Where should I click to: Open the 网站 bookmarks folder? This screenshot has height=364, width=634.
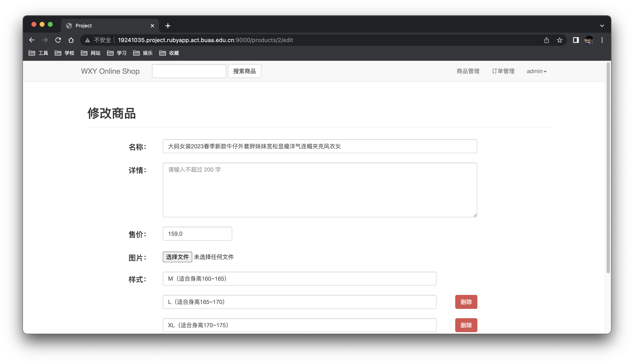[91, 53]
